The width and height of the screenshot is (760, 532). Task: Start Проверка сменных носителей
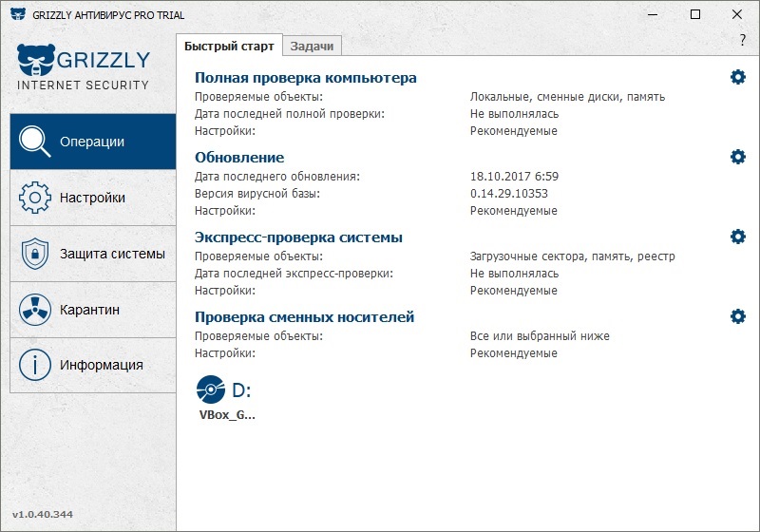tap(304, 317)
